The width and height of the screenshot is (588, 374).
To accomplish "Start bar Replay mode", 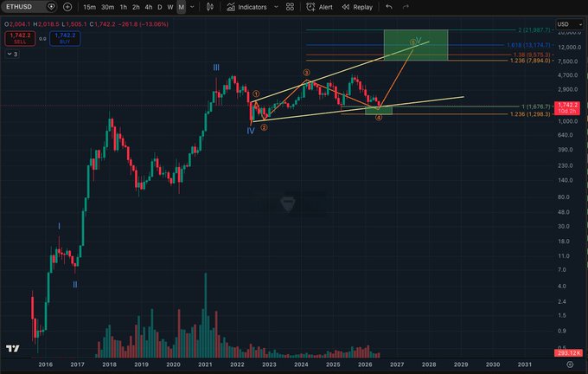I will point(357,7).
